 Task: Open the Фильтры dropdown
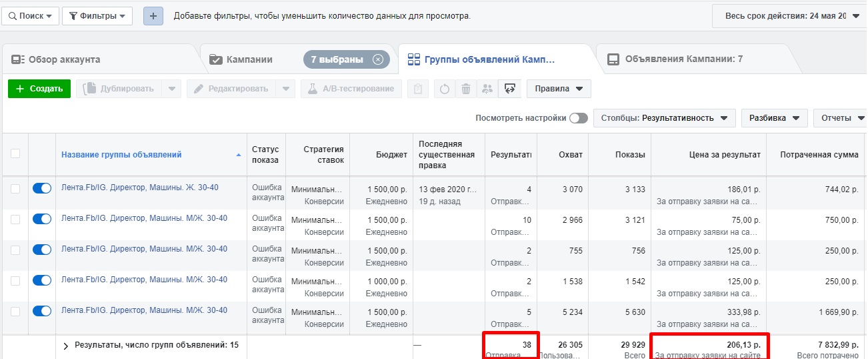point(97,16)
